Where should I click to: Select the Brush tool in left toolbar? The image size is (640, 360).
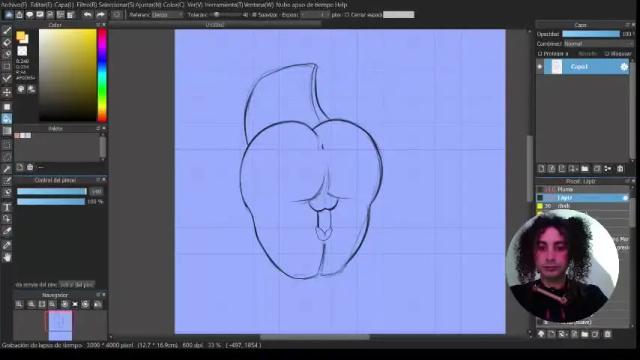point(7,31)
